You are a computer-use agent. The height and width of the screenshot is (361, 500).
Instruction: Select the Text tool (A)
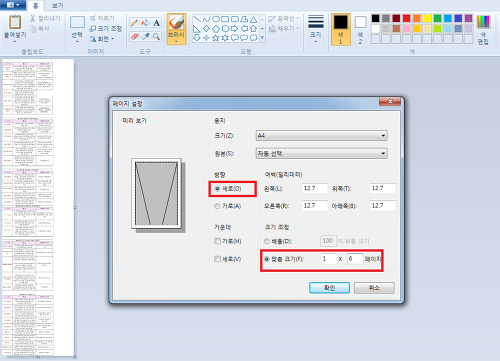click(x=156, y=23)
